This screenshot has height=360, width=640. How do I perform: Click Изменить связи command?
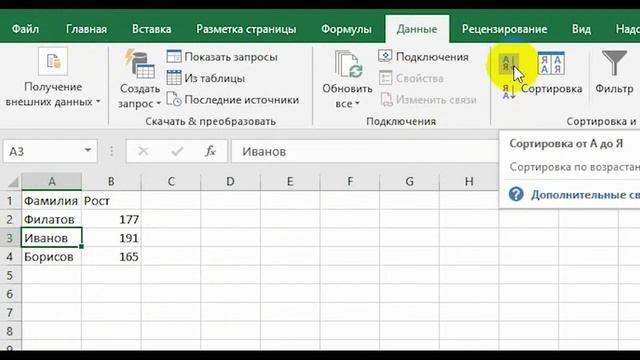[x=428, y=100]
